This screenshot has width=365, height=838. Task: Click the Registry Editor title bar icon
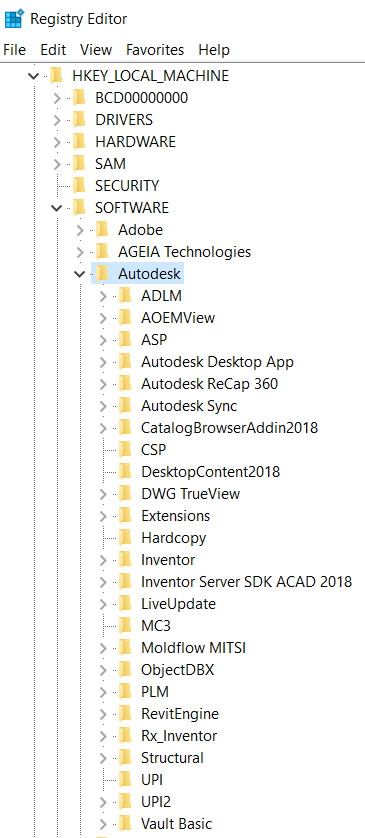pyautogui.click(x=13, y=19)
